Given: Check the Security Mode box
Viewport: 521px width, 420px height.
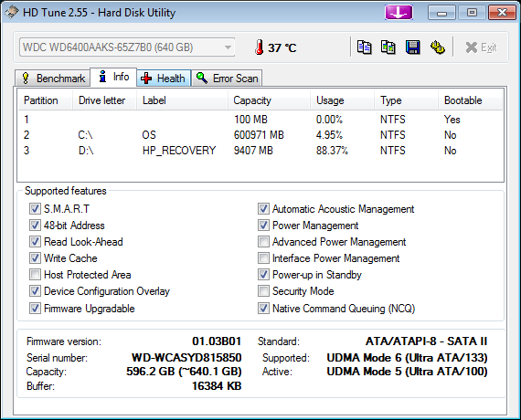Looking at the screenshot, I should [263, 291].
